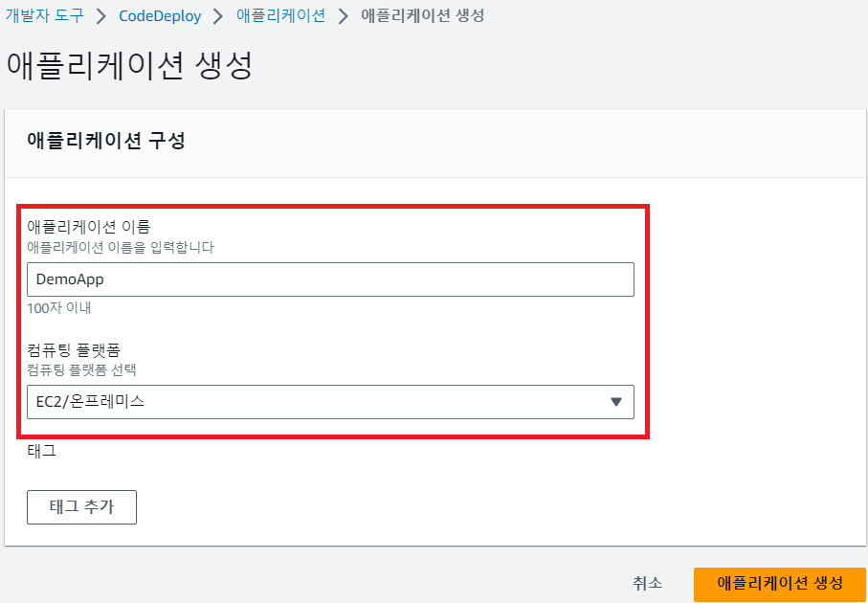Viewport: 868px width, 603px height.
Task: Click the 컴퓨팅 플랫폼 선택 helper text
Action: pyautogui.click(x=82, y=369)
